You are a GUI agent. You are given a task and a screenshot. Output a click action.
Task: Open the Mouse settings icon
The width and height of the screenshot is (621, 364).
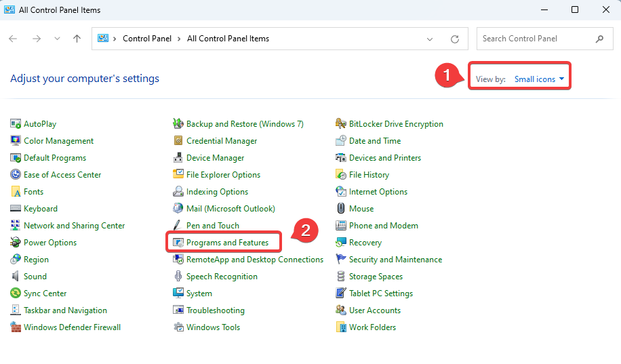(x=342, y=209)
